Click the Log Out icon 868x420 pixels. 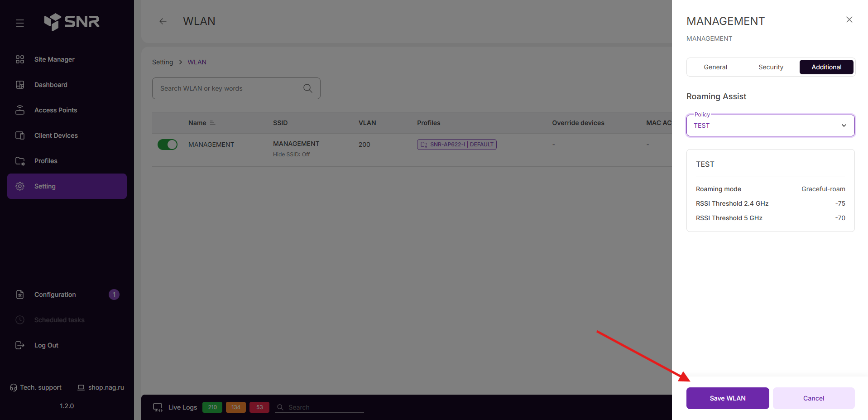pyautogui.click(x=20, y=345)
